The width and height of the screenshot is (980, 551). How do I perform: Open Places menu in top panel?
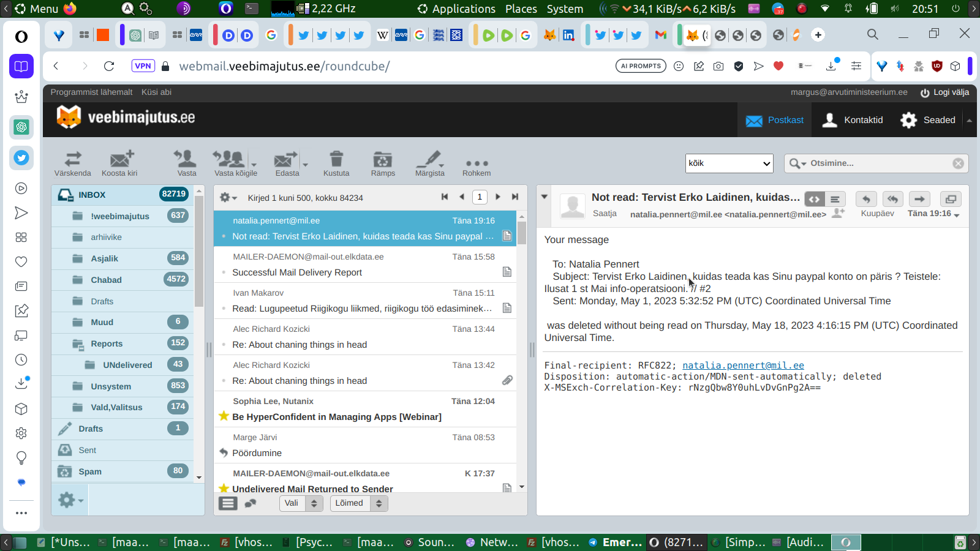coord(521,9)
